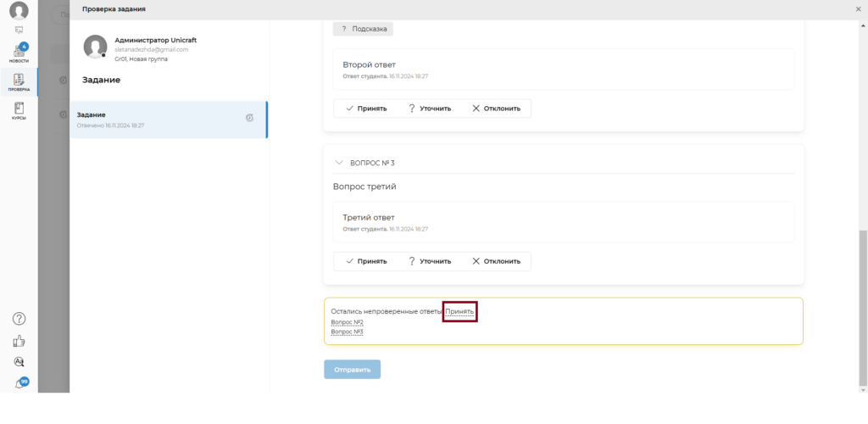Click the Gr01, Новая группа text

pos(142,59)
